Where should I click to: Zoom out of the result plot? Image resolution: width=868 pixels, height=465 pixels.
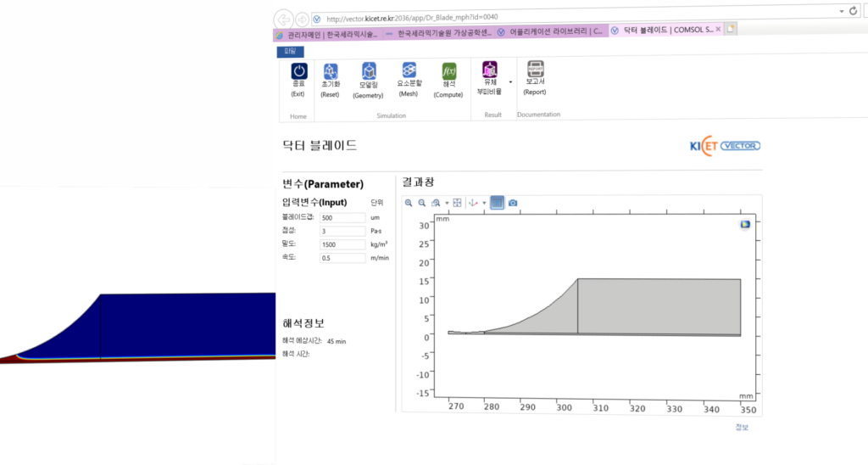point(421,203)
